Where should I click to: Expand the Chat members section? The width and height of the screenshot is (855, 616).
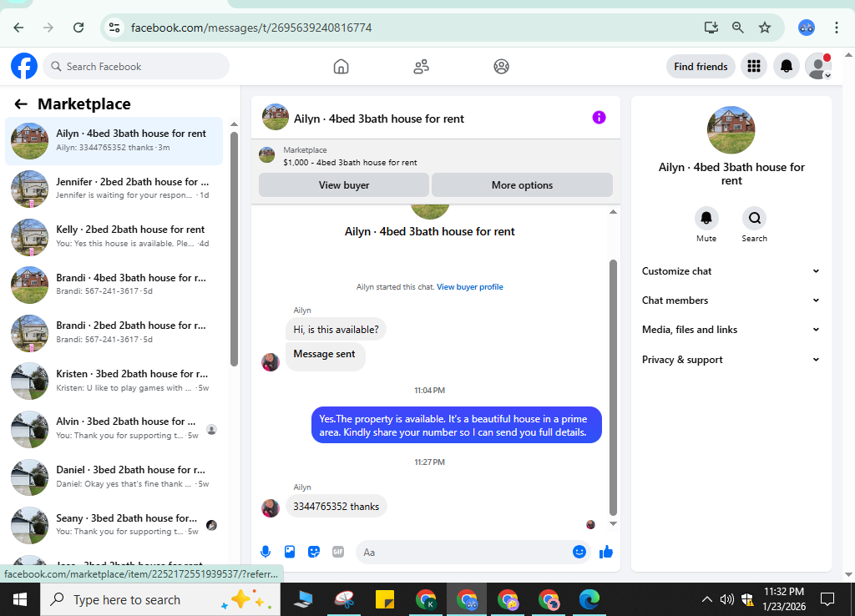tap(731, 300)
